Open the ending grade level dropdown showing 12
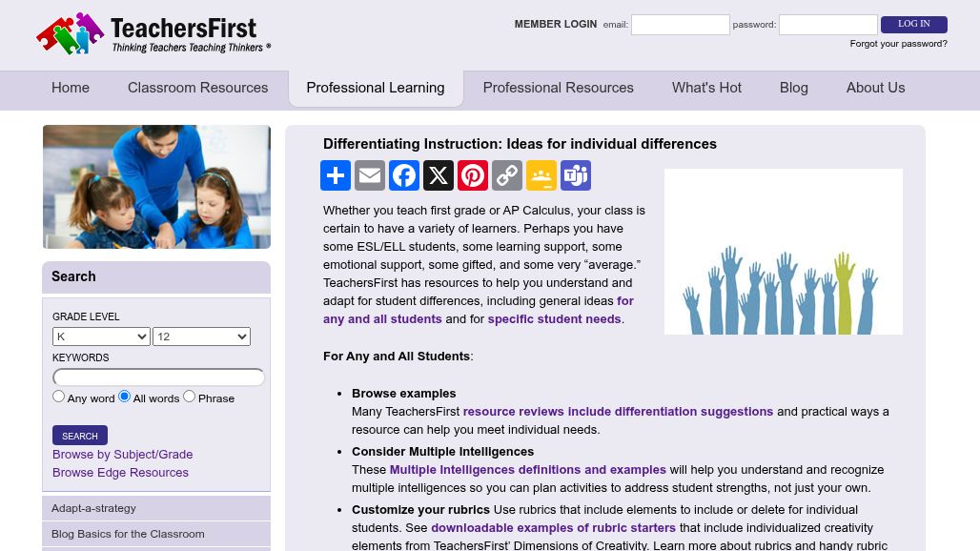Image resolution: width=980 pixels, height=551 pixels. click(201, 337)
